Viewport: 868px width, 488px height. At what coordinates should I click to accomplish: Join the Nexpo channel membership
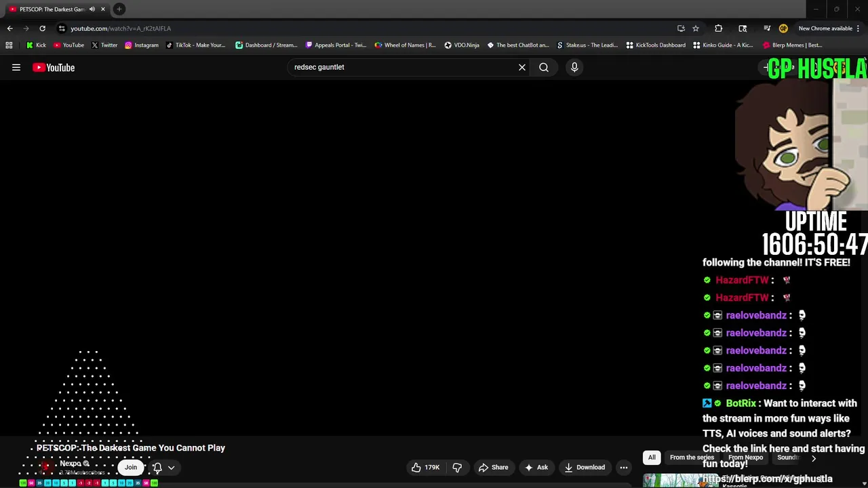(x=131, y=467)
